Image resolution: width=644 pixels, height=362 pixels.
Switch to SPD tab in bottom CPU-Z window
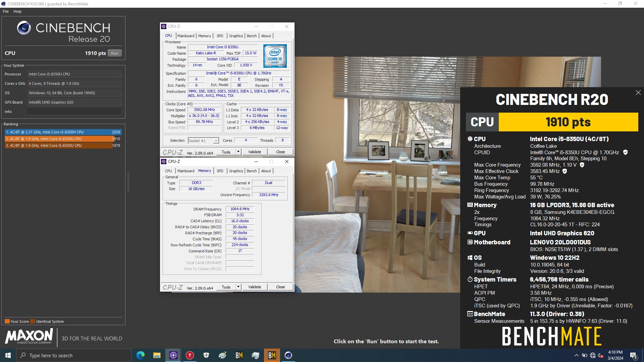[x=220, y=171]
